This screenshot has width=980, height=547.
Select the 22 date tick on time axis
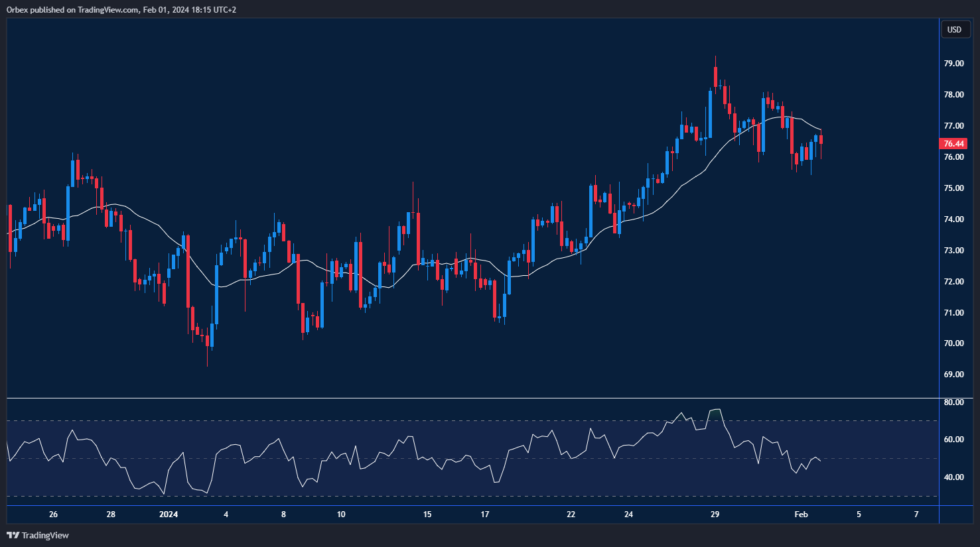571,515
